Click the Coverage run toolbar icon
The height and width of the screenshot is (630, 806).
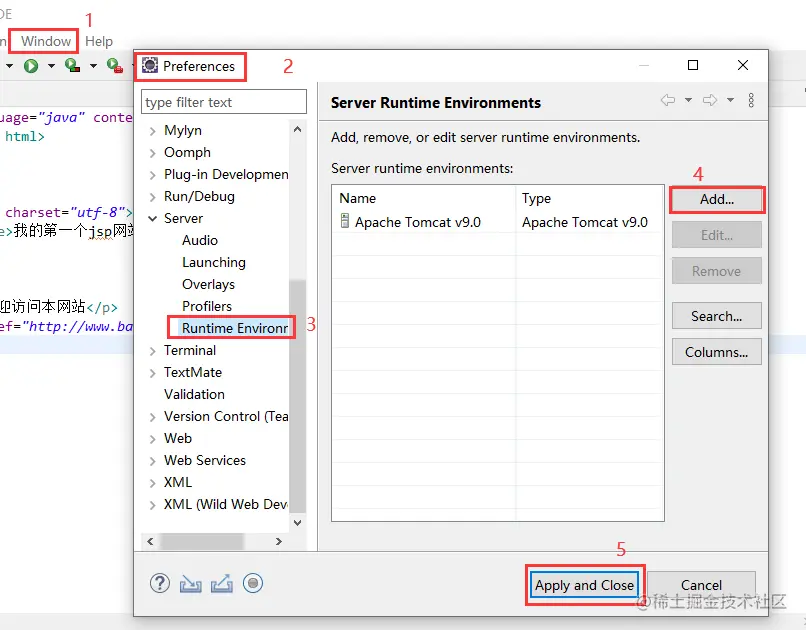pyautogui.click(x=72, y=65)
